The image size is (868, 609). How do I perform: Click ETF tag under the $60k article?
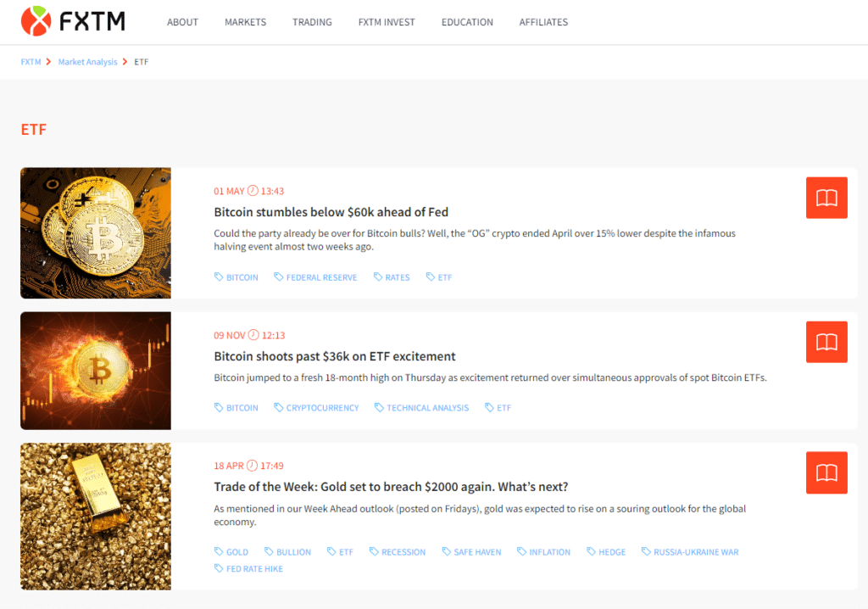[x=439, y=277]
